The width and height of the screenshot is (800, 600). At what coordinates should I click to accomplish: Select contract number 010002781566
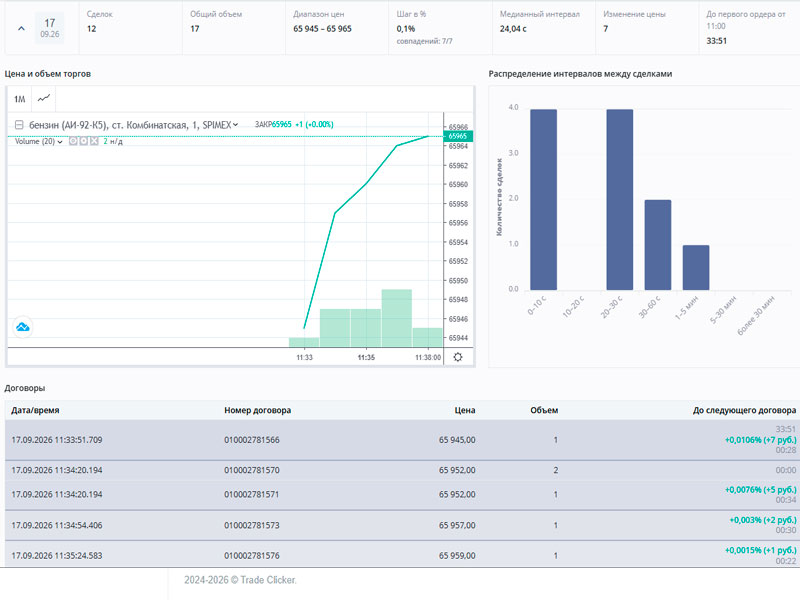[252, 440]
